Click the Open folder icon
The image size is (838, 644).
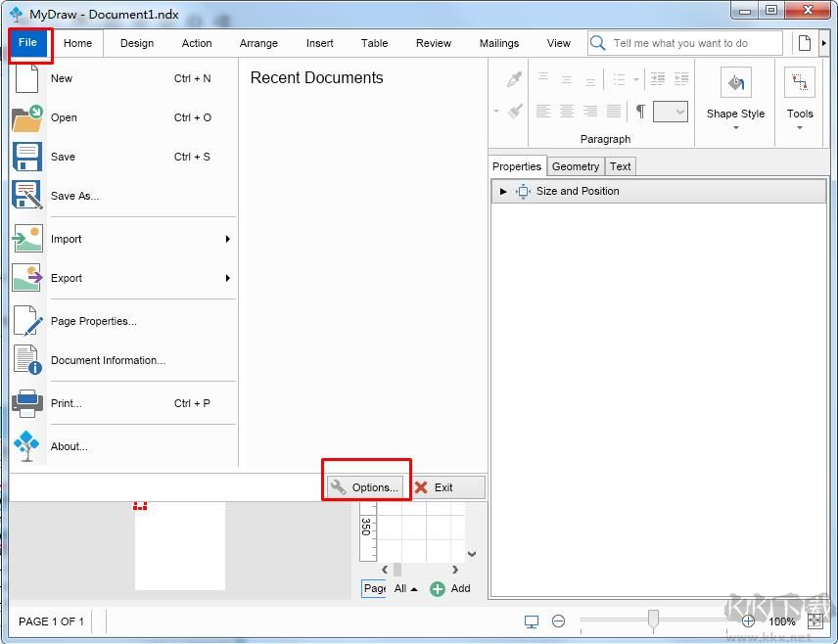pos(27,118)
